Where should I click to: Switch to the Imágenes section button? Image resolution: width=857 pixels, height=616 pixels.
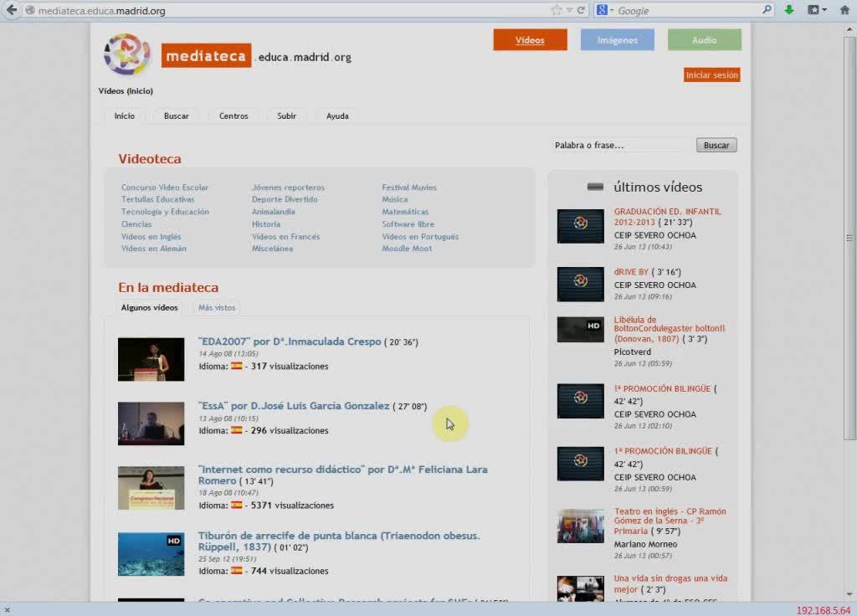click(617, 40)
